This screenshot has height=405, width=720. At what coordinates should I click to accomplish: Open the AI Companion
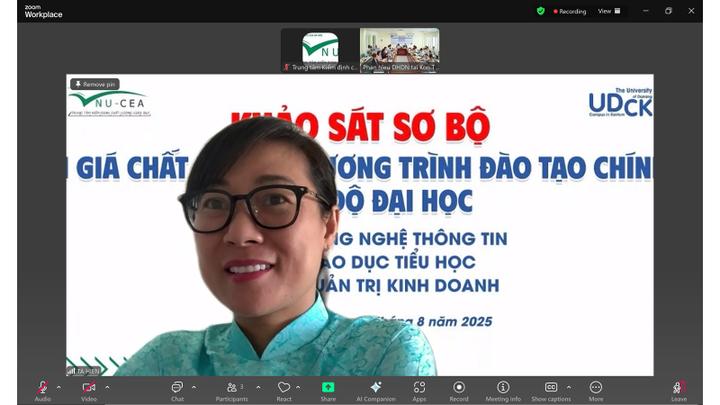376,390
